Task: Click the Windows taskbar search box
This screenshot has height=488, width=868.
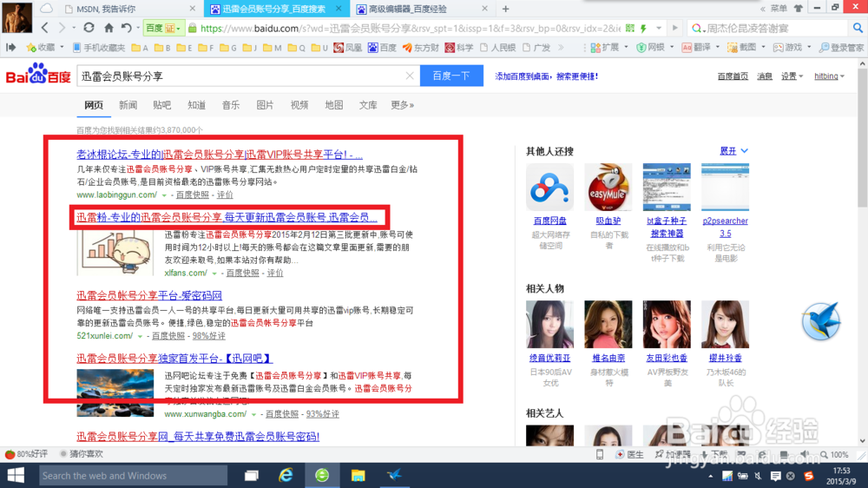Action: (x=133, y=475)
